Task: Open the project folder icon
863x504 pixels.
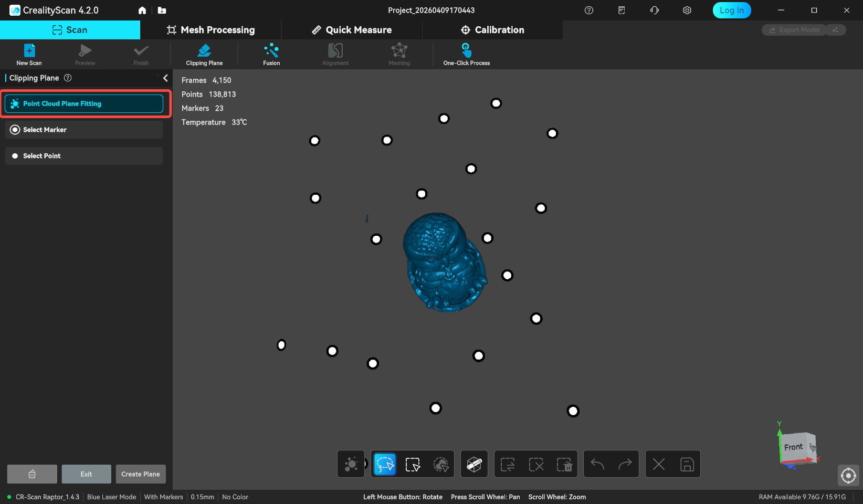Action: (162, 10)
